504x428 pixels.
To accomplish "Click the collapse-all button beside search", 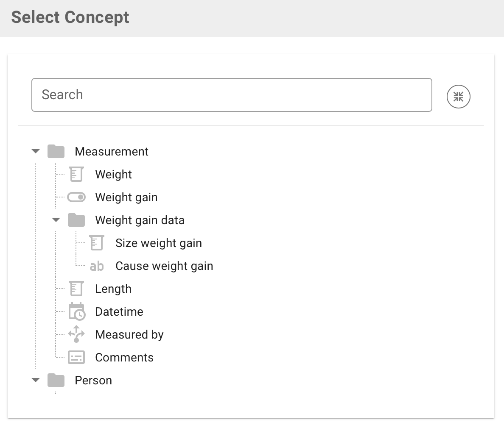I will pos(458,97).
